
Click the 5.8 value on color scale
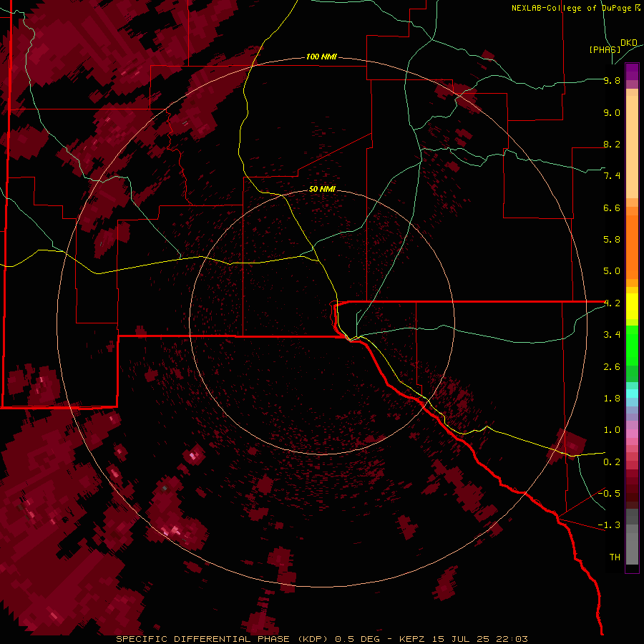pyautogui.click(x=612, y=240)
